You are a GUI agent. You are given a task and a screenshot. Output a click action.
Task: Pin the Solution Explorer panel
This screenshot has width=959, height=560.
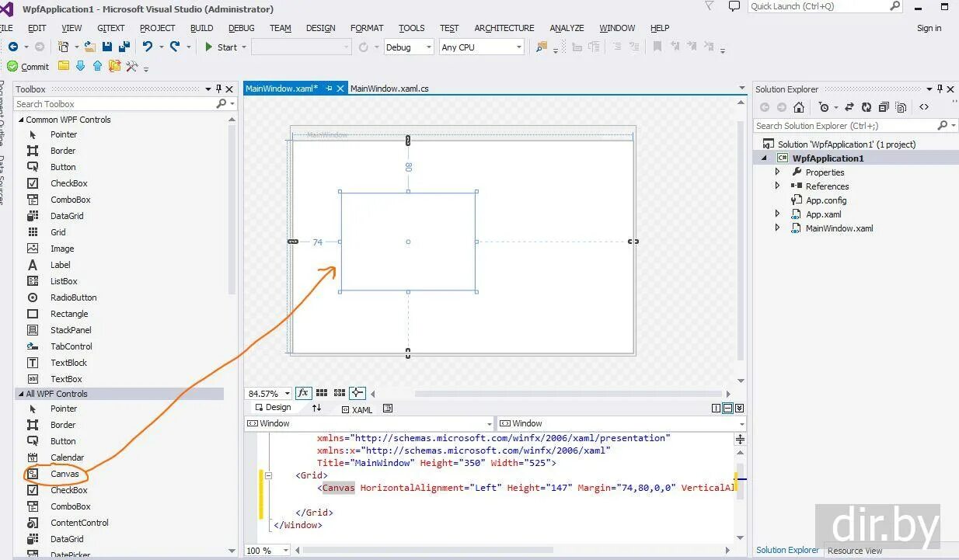click(x=940, y=89)
